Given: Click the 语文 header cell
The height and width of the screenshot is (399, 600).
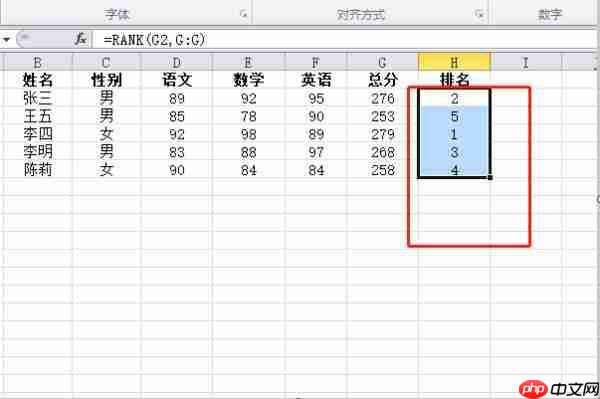Looking at the screenshot, I should tap(176, 80).
